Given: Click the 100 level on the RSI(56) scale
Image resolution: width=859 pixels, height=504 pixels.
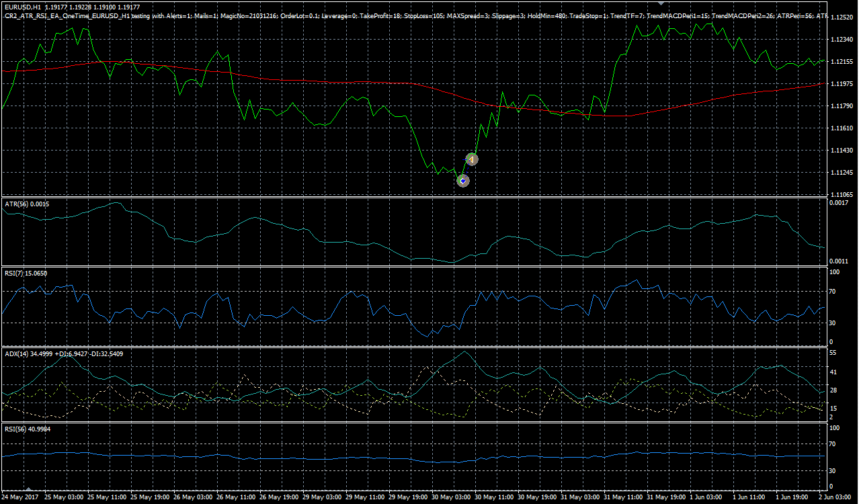Looking at the screenshot, I should tap(835, 428).
